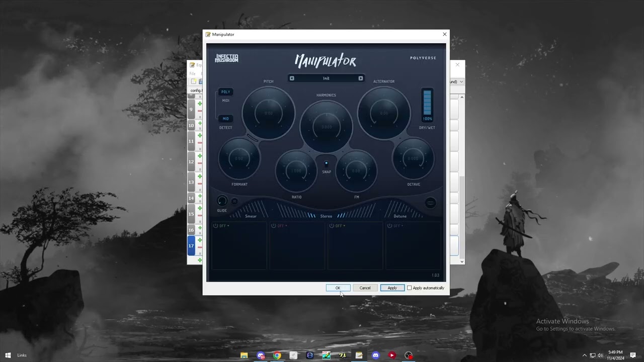Enable the Apply automatically checkbox
644x362 pixels.
tap(409, 288)
